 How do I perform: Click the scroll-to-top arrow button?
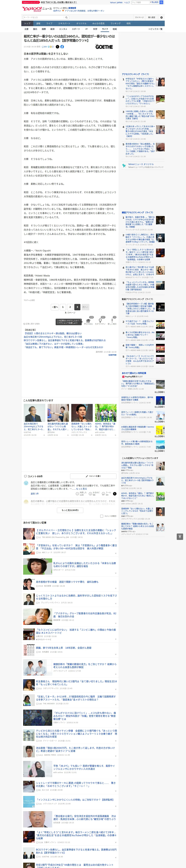(180, 537)
